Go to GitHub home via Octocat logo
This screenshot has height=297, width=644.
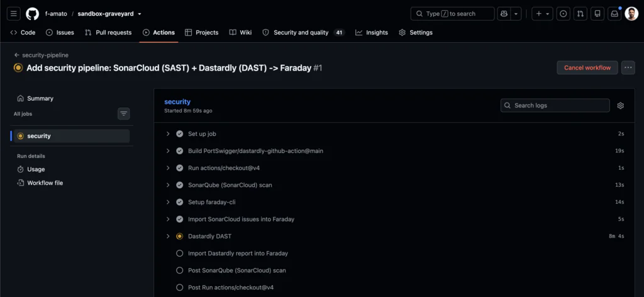(x=33, y=14)
